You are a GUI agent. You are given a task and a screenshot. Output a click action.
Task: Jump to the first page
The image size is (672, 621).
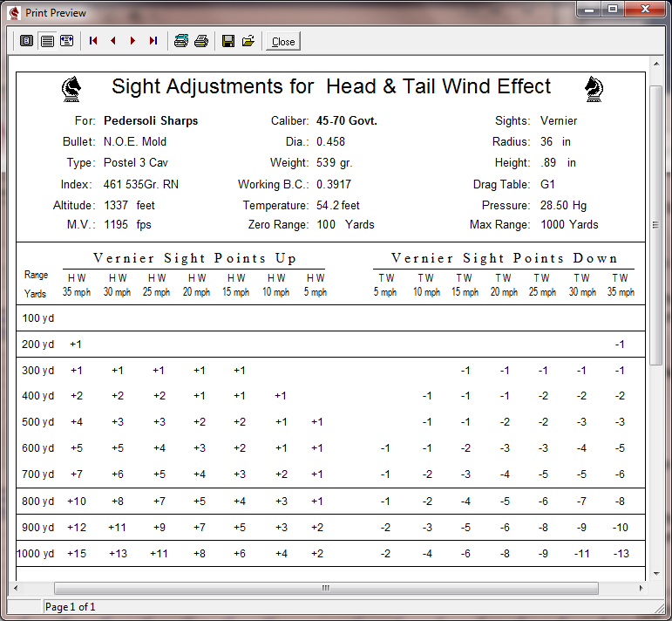[93, 41]
